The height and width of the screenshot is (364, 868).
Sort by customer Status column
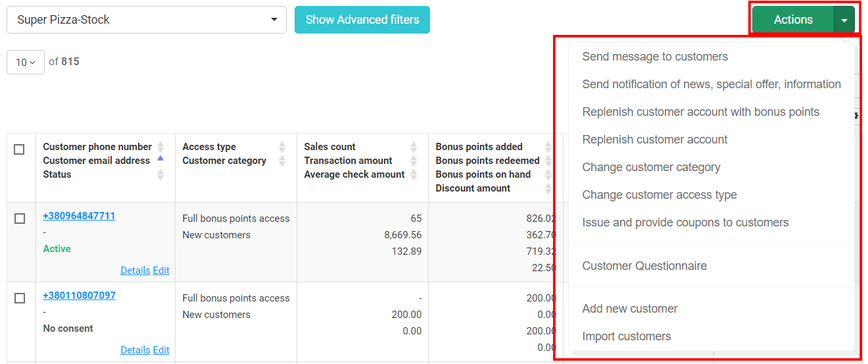point(160,174)
